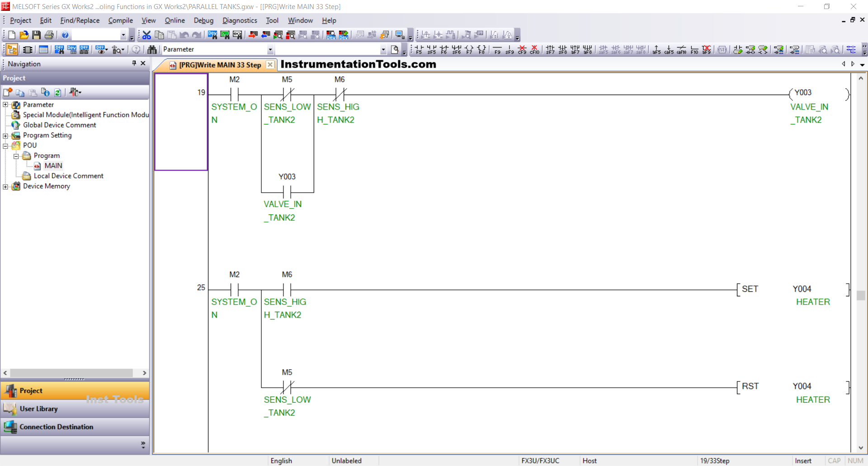
Task: Show more navigation view buttons chevron
Action: pyautogui.click(x=143, y=445)
